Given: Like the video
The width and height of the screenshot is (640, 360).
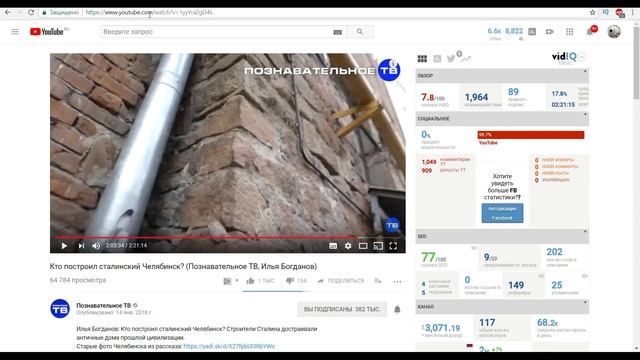Looking at the screenshot, I should point(250,281).
